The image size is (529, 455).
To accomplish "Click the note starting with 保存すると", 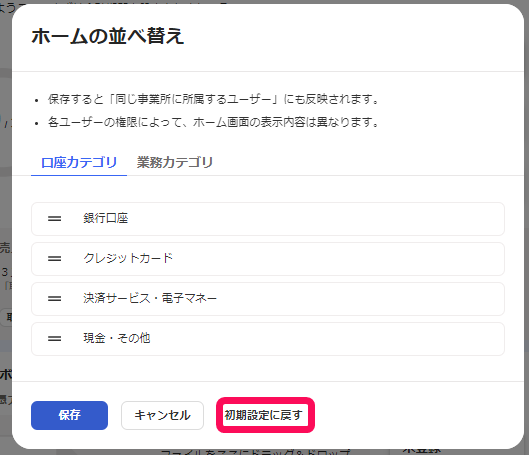I will (x=214, y=99).
